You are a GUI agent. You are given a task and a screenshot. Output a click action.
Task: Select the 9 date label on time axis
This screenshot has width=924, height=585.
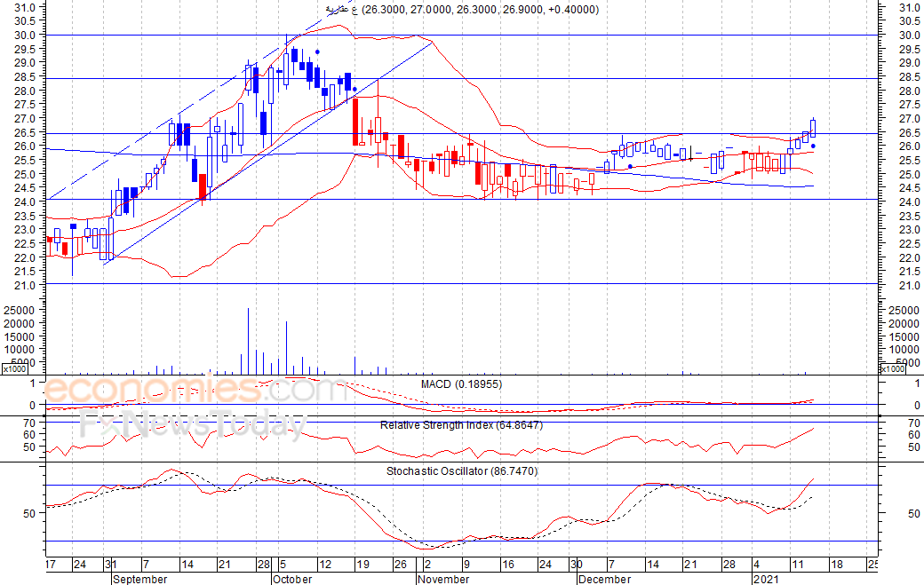pos(466,565)
